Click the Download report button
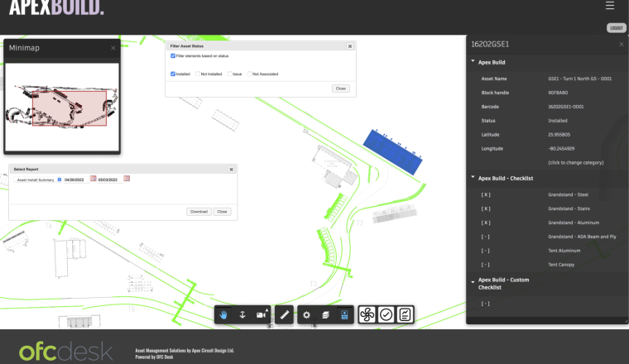This screenshot has height=364, width=629. (x=199, y=212)
